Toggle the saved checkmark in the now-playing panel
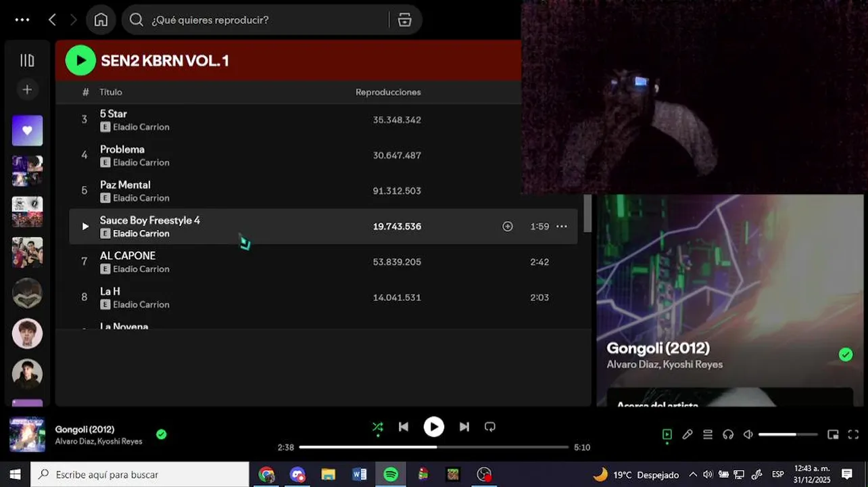This screenshot has width=868, height=487. [846, 354]
